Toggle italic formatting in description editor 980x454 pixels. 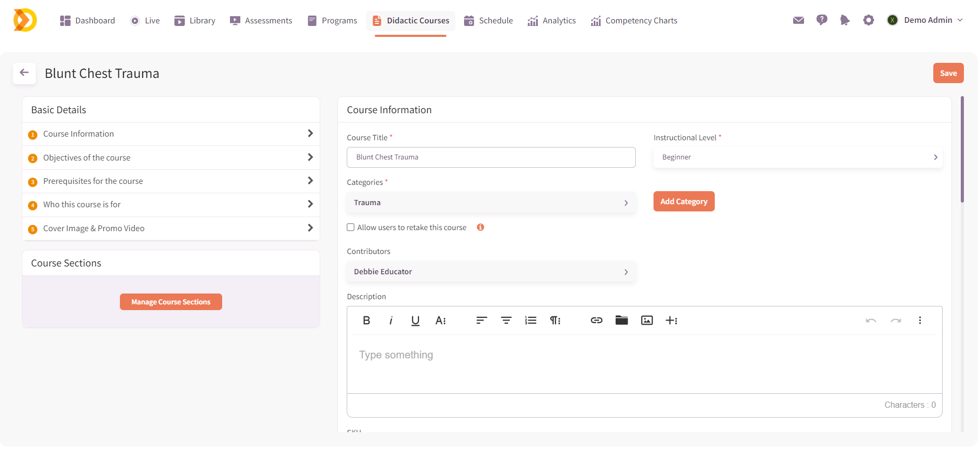coord(391,321)
